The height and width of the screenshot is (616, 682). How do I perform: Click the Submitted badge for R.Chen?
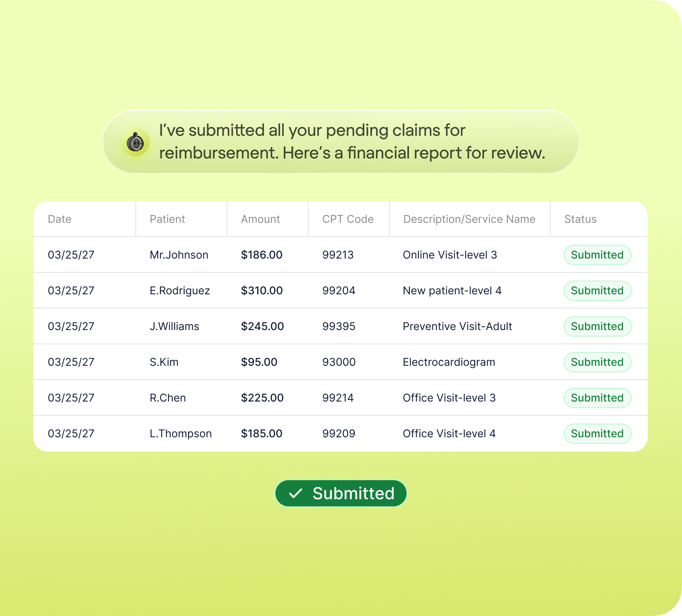(597, 398)
